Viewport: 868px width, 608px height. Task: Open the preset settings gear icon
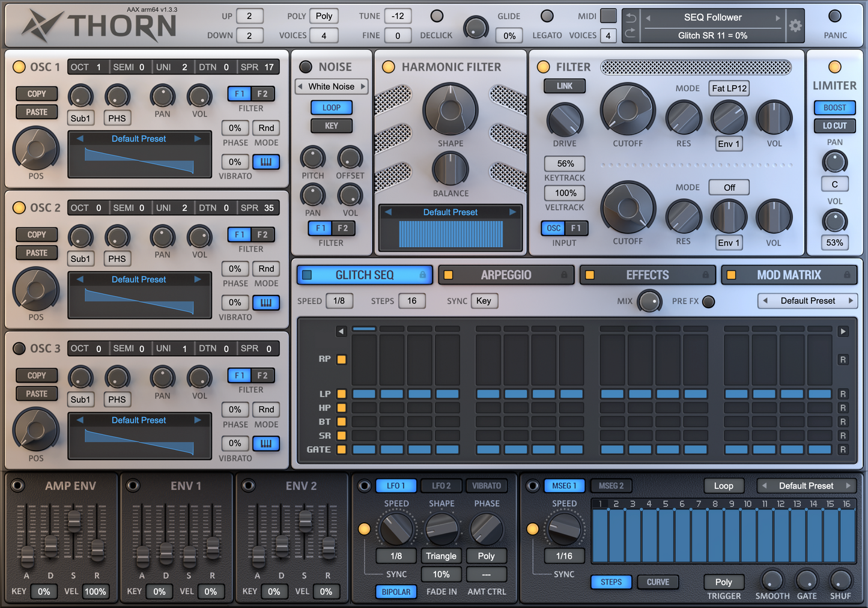pyautogui.click(x=795, y=26)
